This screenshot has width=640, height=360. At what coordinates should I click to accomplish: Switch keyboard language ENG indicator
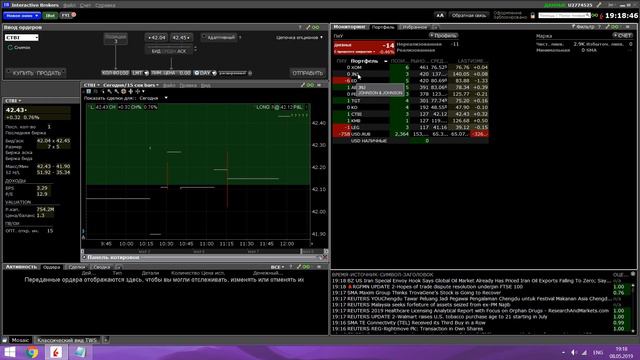(598, 353)
